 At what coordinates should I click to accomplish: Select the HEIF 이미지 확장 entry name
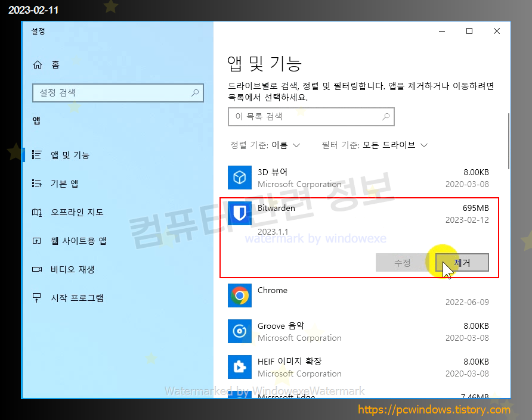tap(289, 362)
